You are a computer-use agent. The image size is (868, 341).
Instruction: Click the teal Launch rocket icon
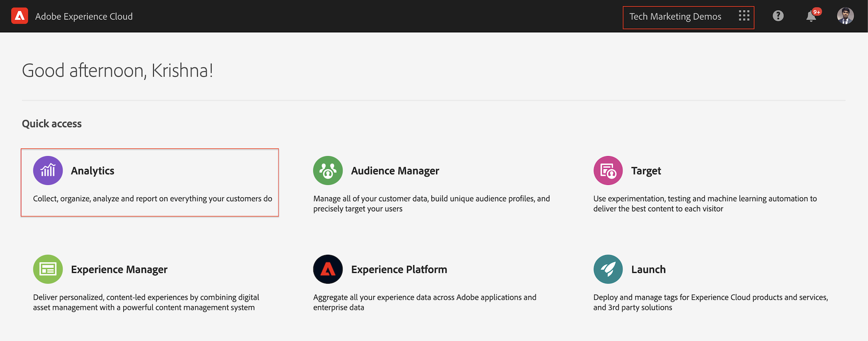tap(608, 269)
